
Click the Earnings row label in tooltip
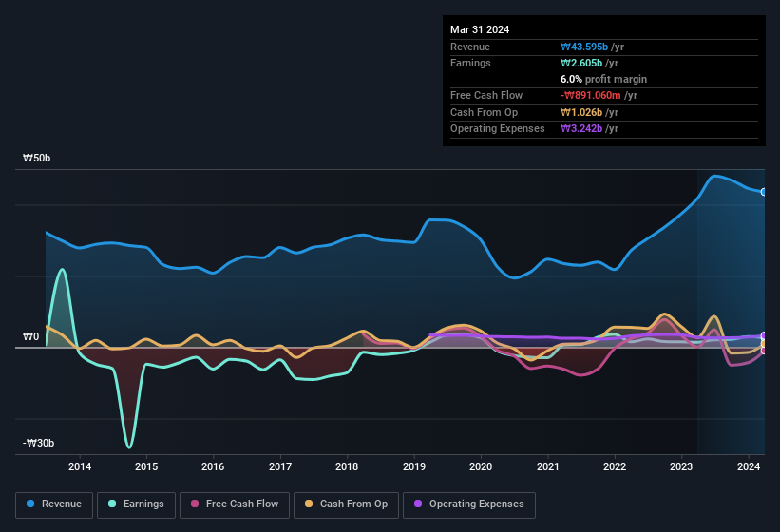pyautogui.click(x=470, y=63)
